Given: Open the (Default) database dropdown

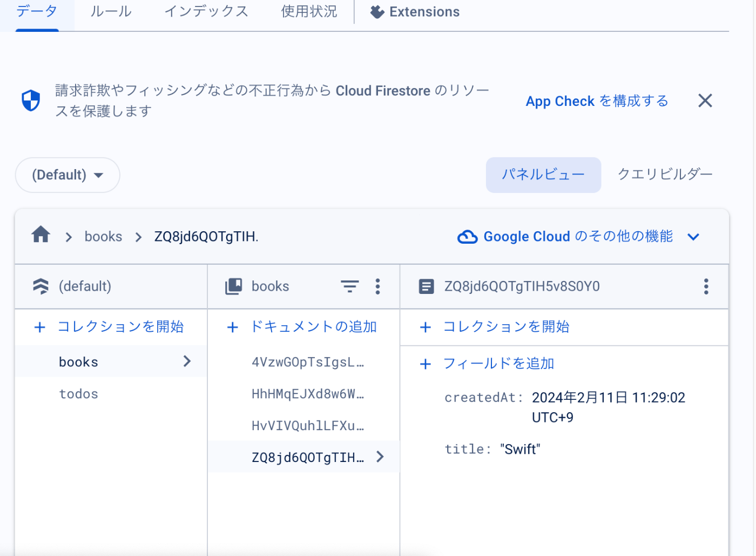Looking at the screenshot, I should (67, 175).
